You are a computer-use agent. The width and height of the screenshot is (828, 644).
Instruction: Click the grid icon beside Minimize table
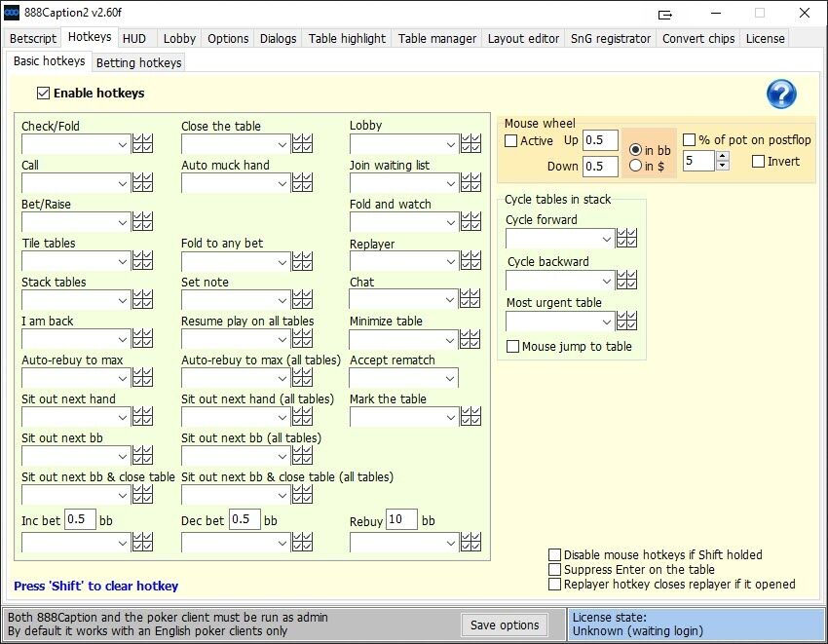point(470,339)
